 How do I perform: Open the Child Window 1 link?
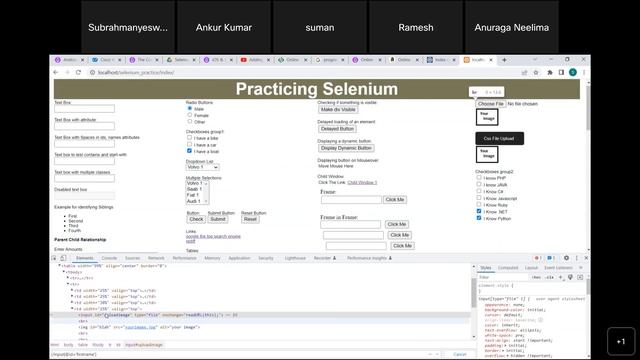pos(362,182)
